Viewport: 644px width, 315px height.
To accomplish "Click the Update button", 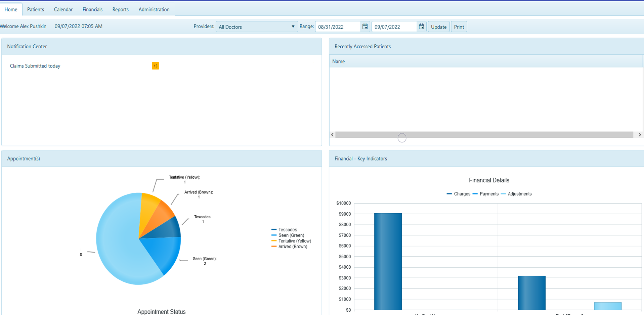I will pos(438,27).
